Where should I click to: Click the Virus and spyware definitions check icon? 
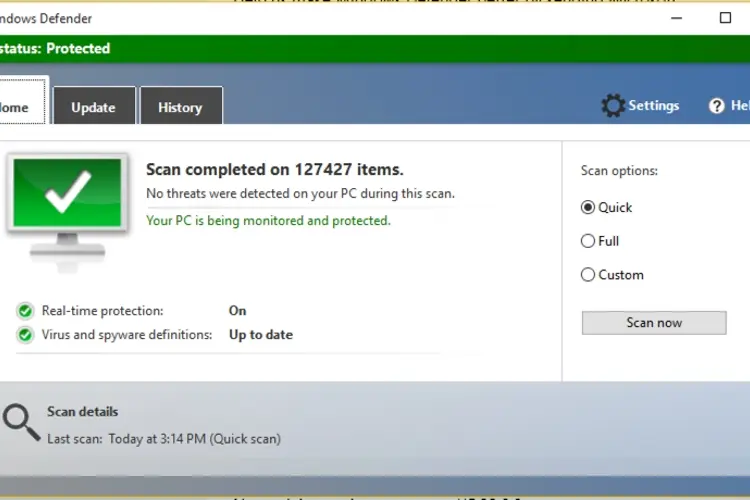click(25, 335)
